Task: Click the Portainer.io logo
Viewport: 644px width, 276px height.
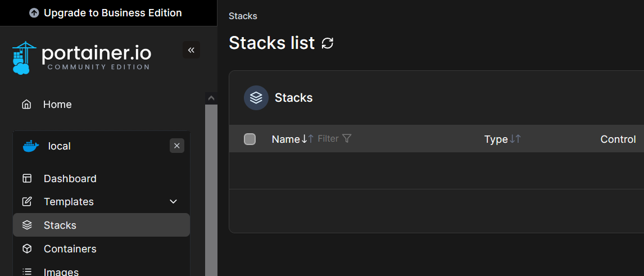Action: (81, 58)
